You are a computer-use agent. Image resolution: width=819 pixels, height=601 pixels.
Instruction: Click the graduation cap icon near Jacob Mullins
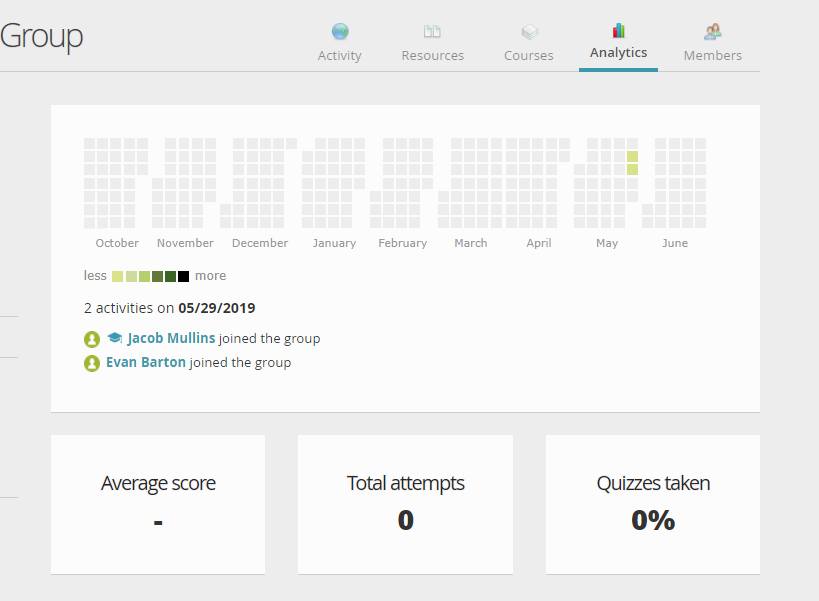pyautogui.click(x=115, y=338)
